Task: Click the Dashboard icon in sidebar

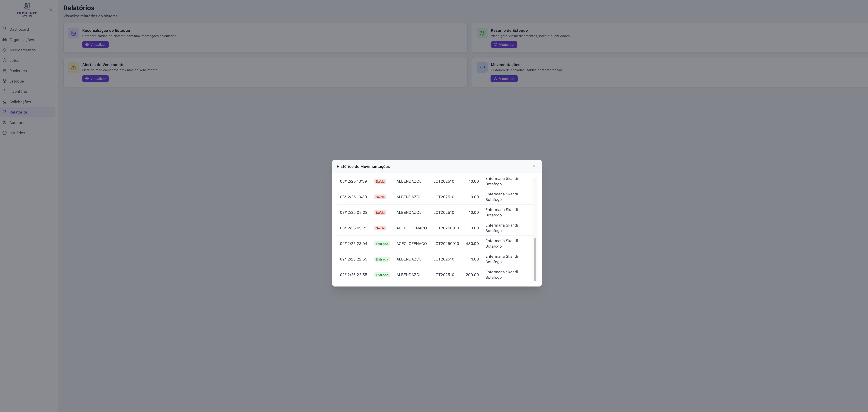Action: [4, 29]
